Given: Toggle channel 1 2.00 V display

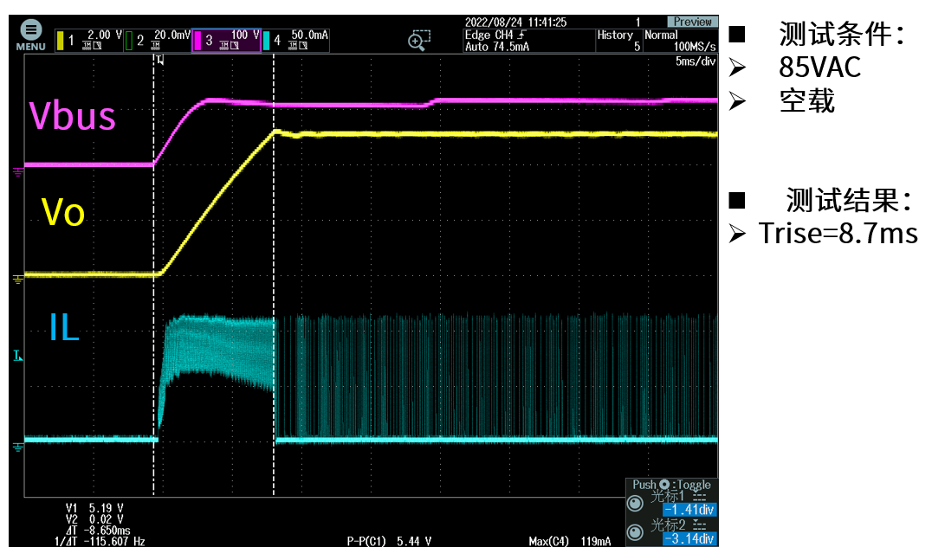Looking at the screenshot, I should [x=89, y=40].
